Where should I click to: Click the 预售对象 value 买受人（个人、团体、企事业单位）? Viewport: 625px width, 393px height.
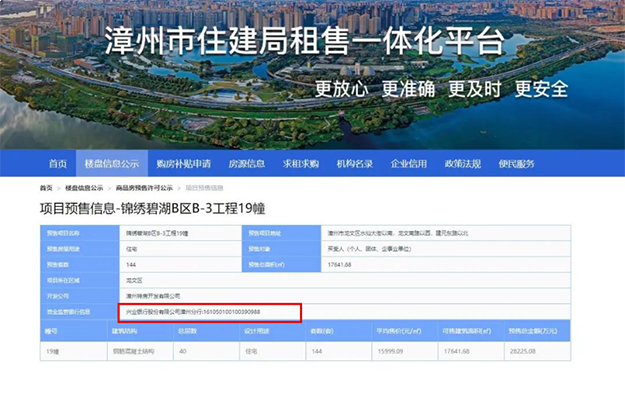coord(369,249)
